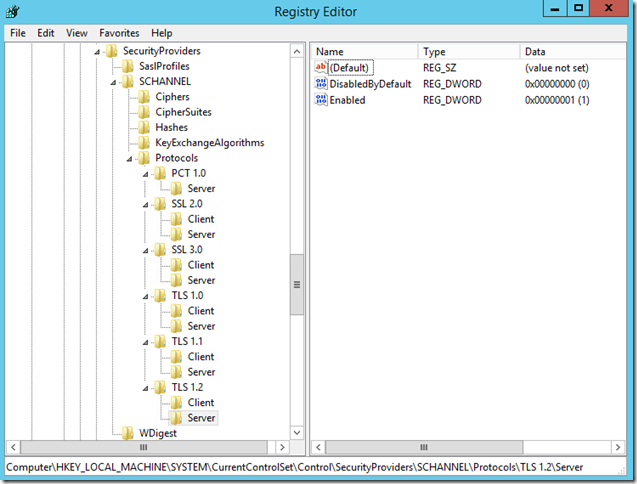Select the Client key under TLS 1.1
This screenshot has height=484, width=637.
[x=200, y=356]
